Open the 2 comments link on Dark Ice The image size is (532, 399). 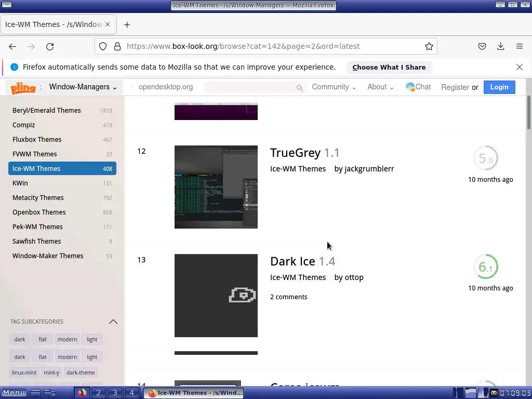coord(289,297)
